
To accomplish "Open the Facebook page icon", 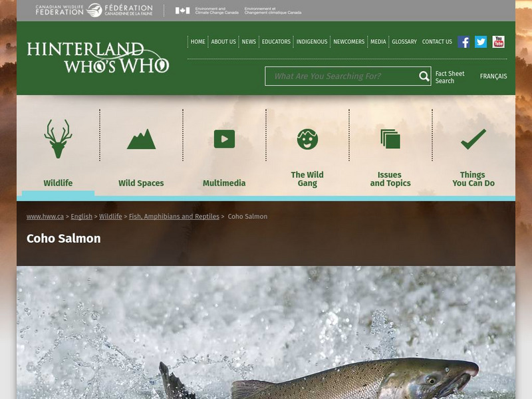I will tap(464, 42).
